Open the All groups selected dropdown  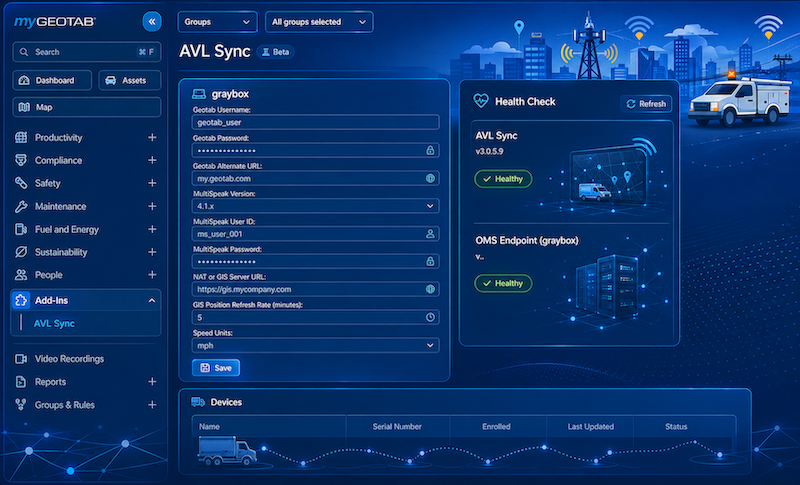coord(319,22)
